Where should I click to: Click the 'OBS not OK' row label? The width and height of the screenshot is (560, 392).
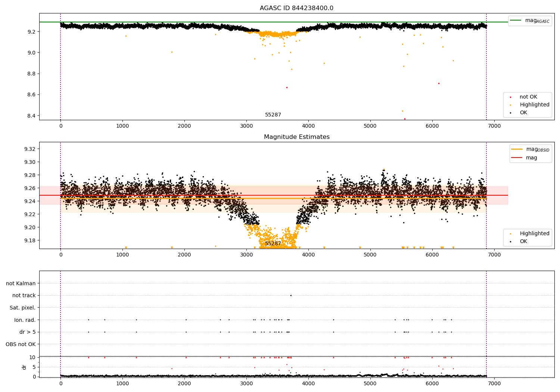click(21, 344)
